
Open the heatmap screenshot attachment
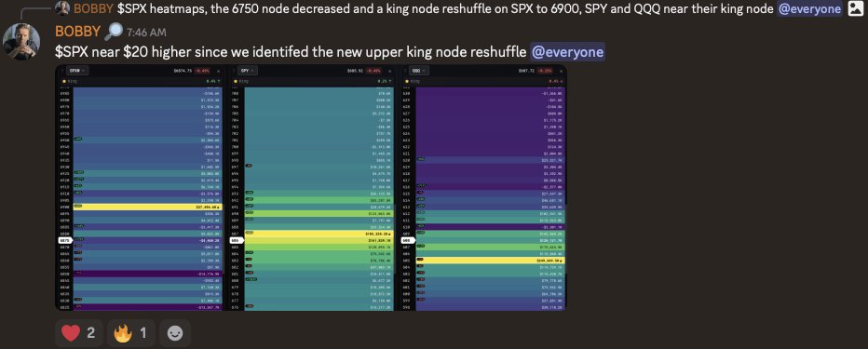311,187
